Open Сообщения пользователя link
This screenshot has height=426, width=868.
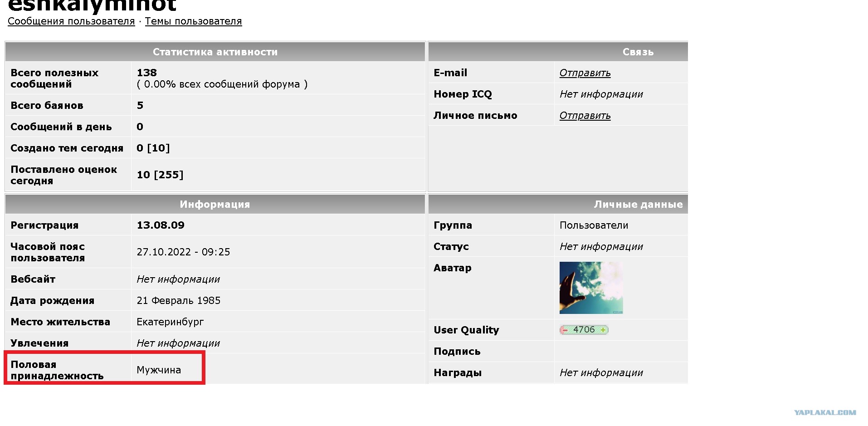coord(71,21)
